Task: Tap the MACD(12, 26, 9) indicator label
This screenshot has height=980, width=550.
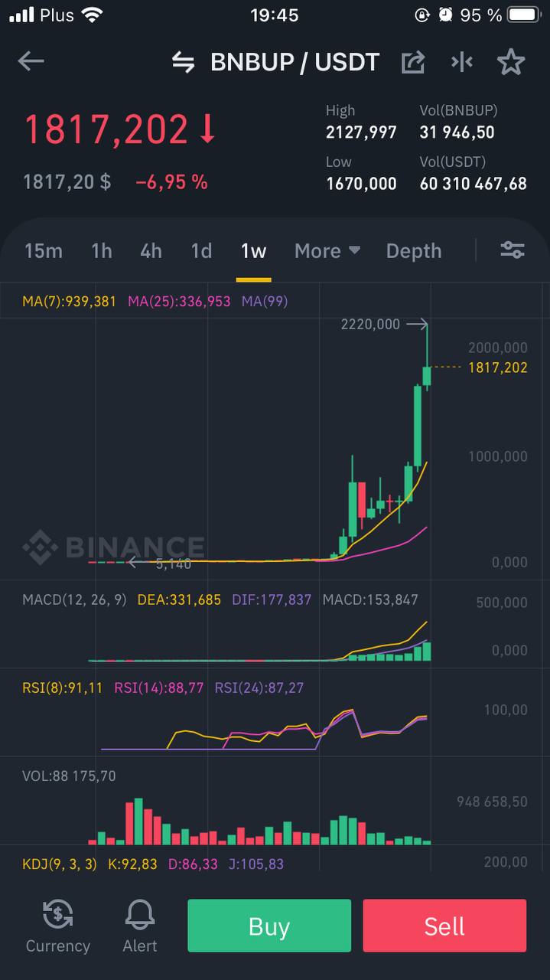Action: (x=74, y=599)
